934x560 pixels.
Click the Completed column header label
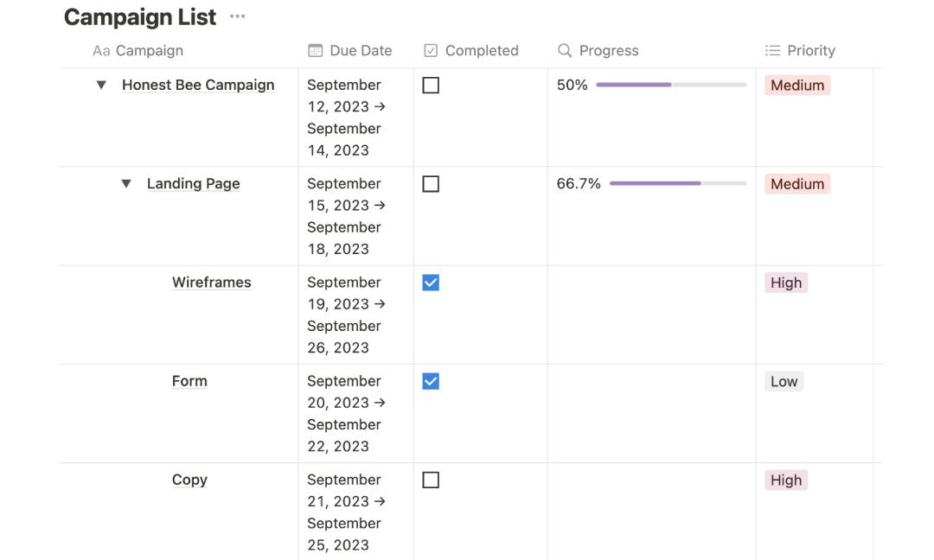[482, 50]
